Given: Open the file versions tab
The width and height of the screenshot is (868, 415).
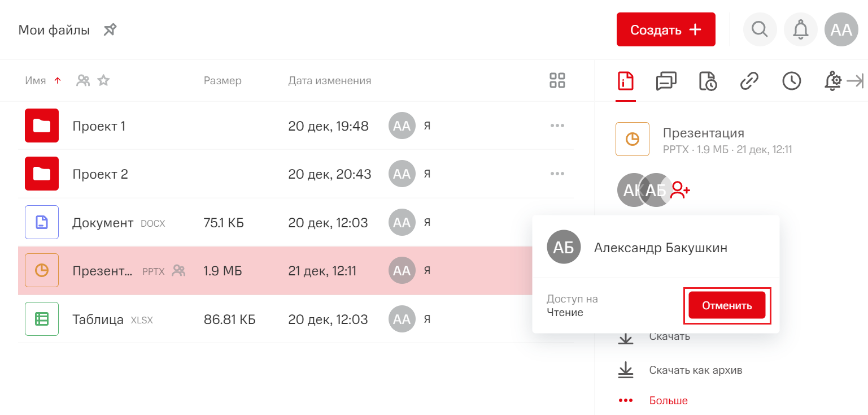Looking at the screenshot, I should pyautogui.click(x=708, y=81).
